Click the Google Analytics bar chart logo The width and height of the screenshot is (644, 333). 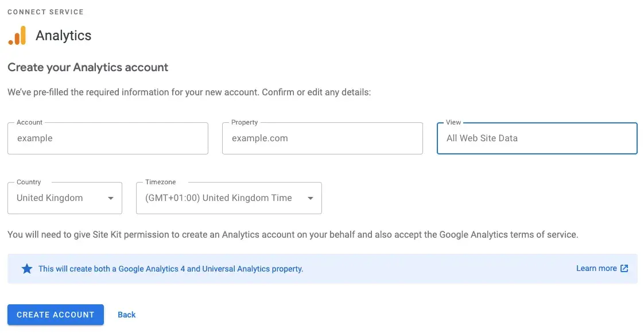point(17,36)
